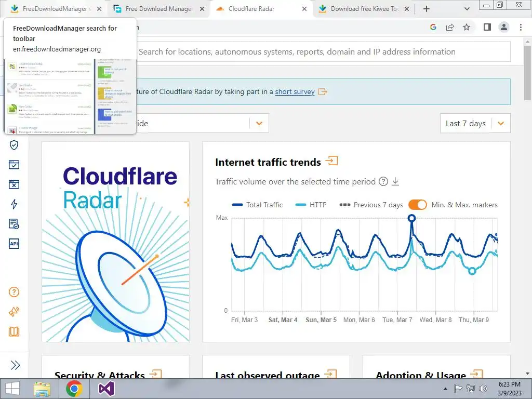Click the Last observed outage heading
Image resolution: width=532 pixels, height=399 pixels.
[268, 375]
